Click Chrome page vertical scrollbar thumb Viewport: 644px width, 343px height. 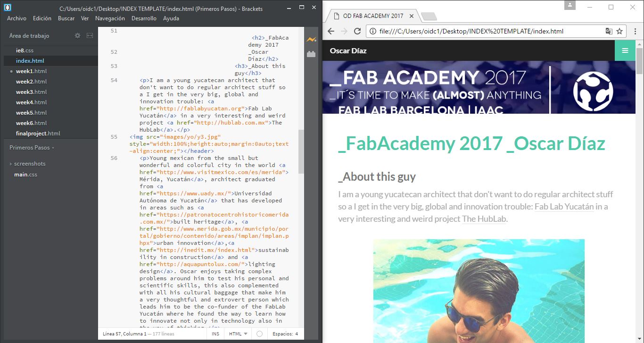click(639, 61)
